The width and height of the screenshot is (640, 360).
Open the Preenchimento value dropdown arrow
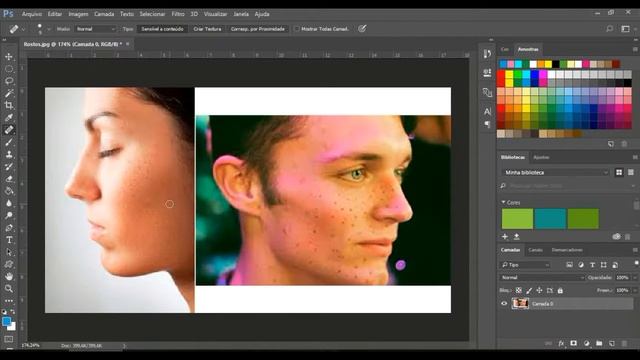pos(634,290)
